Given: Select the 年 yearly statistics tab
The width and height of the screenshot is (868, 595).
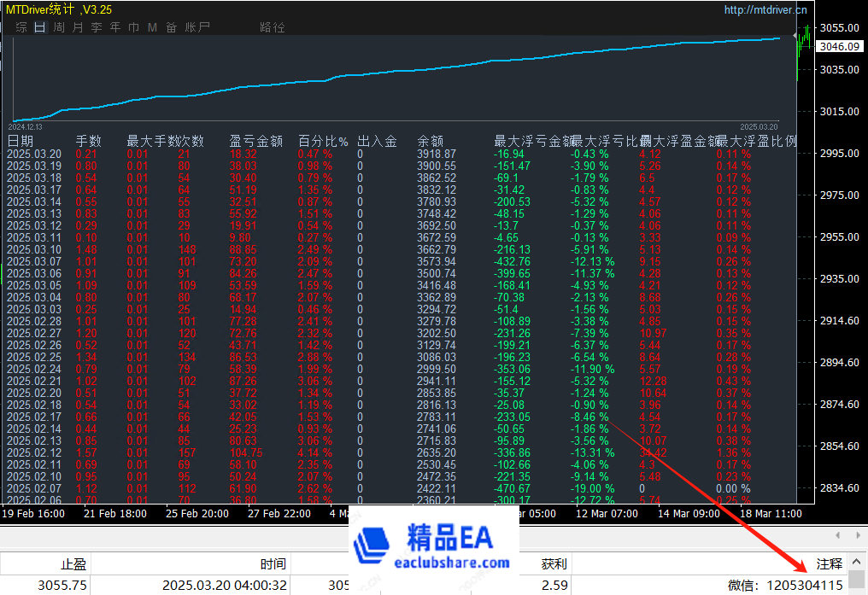Looking at the screenshot, I should [115, 27].
